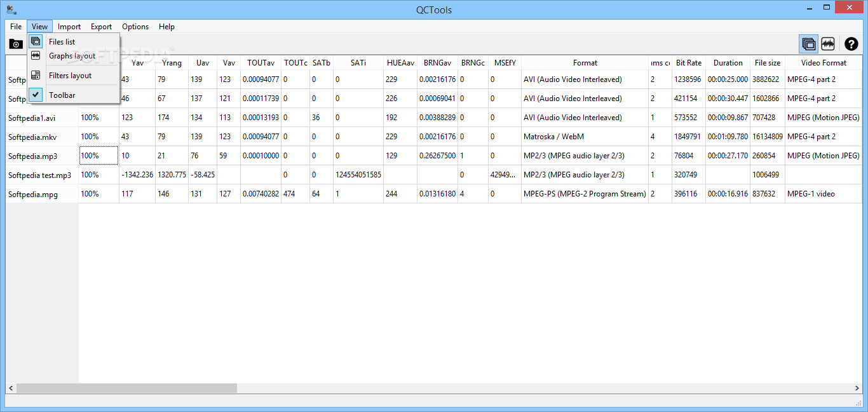Click bit rate 320749 cell
Image resolution: width=868 pixels, height=412 pixels.
coord(689,175)
